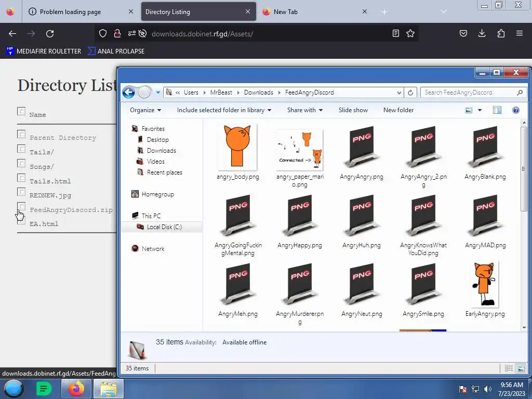Click Slide show in the Explorer toolbar
The width and height of the screenshot is (532, 399).
point(353,110)
